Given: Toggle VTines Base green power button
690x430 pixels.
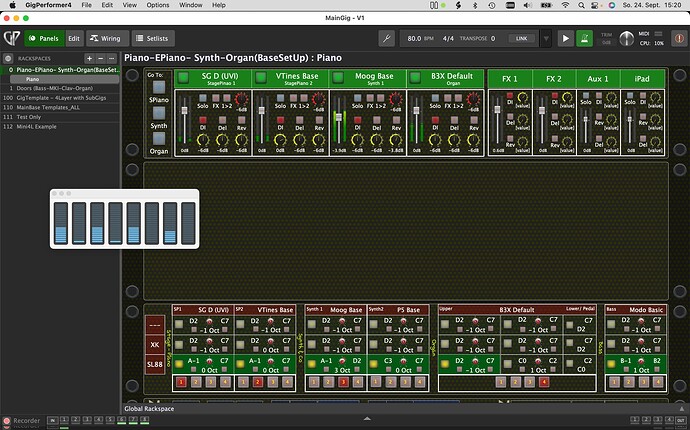Looking at the screenshot, I should point(261,77).
